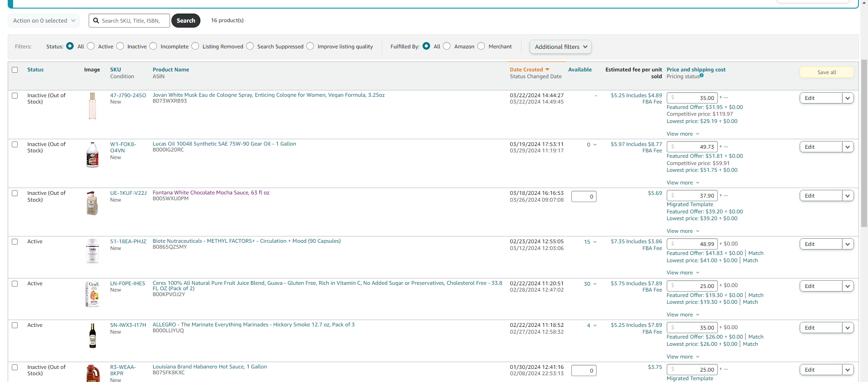
Task: Sort by the SKU column header
Action: [115, 70]
